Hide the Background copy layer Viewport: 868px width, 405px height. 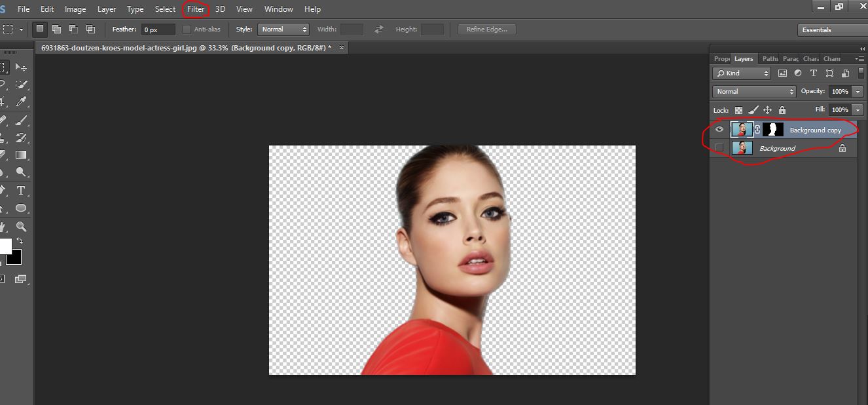[x=719, y=129]
